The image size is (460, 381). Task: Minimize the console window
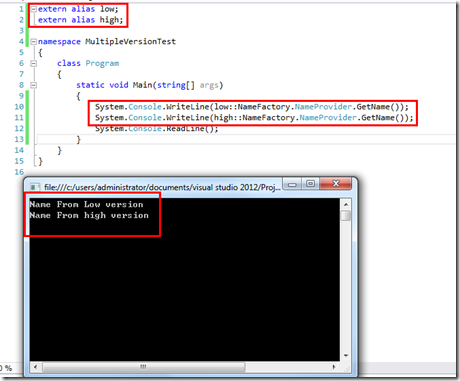click(292, 184)
